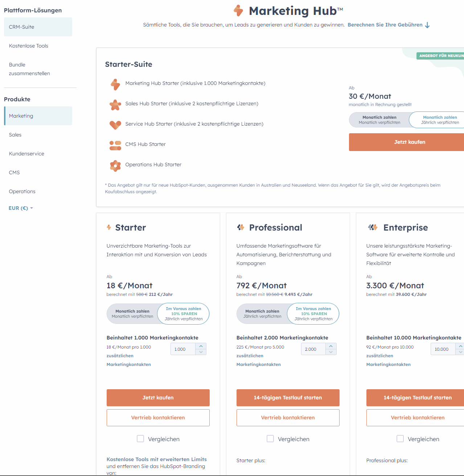Click the Operations Hub Starter icon
The width and height of the screenshot is (464, 476).
(115, 166)
